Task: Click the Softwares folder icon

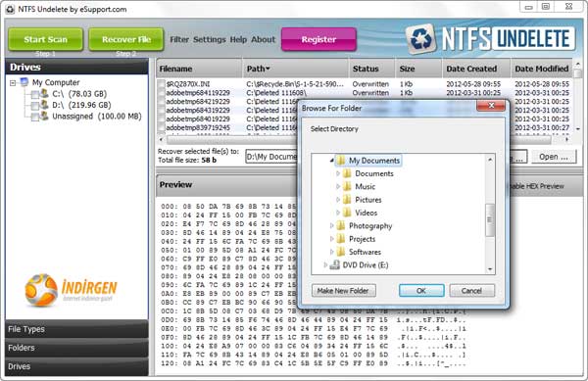Action: [341, 252]
